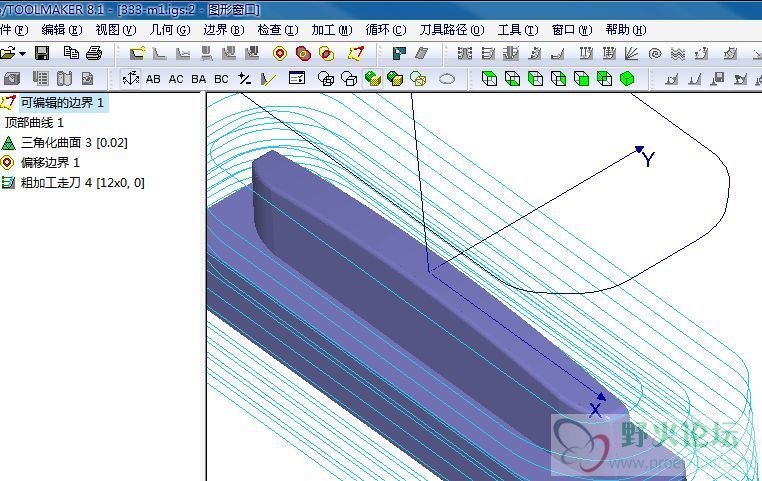Select the sixth green-faced cube view
762x481 pixels.
pyautogui.click(x=604, y=78)
